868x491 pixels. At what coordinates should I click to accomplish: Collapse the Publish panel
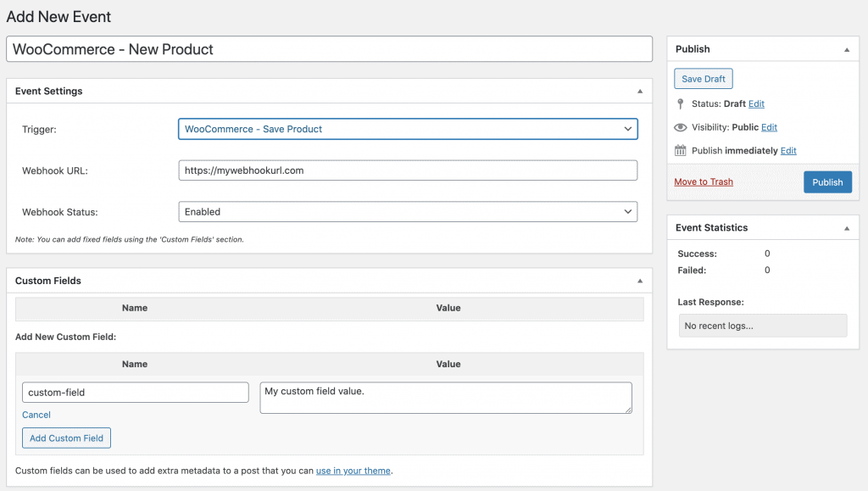pos(847,50)
